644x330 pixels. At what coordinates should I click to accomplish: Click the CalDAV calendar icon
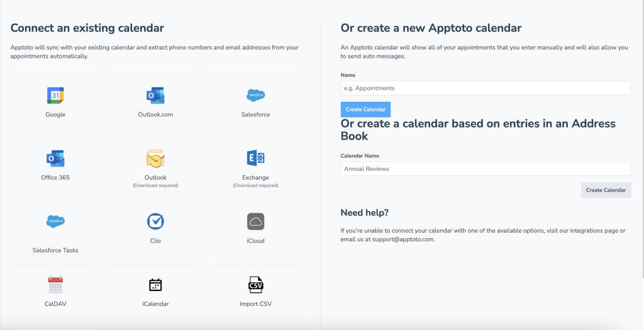tap(55, 285)
